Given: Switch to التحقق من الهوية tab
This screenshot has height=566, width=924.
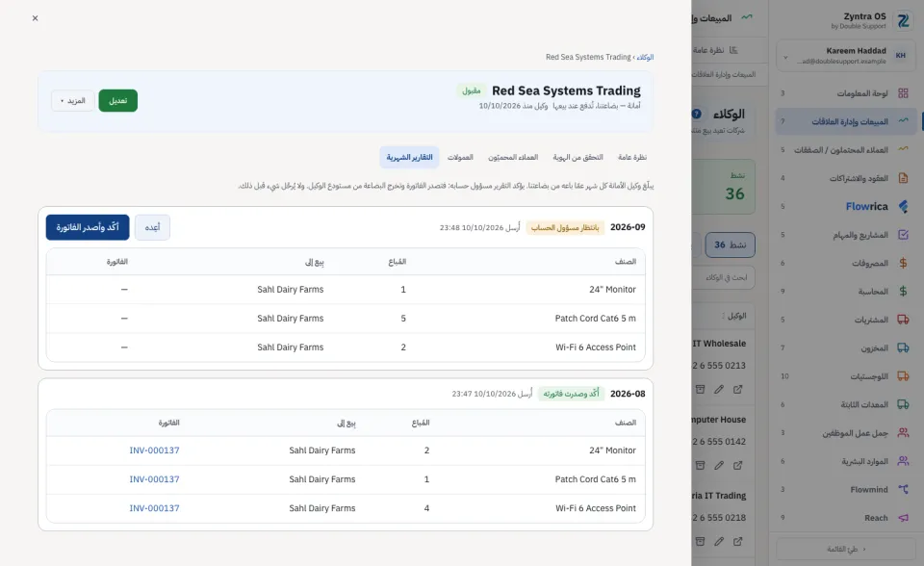Looking at the screenshot, I should click(x=577, y=158).
